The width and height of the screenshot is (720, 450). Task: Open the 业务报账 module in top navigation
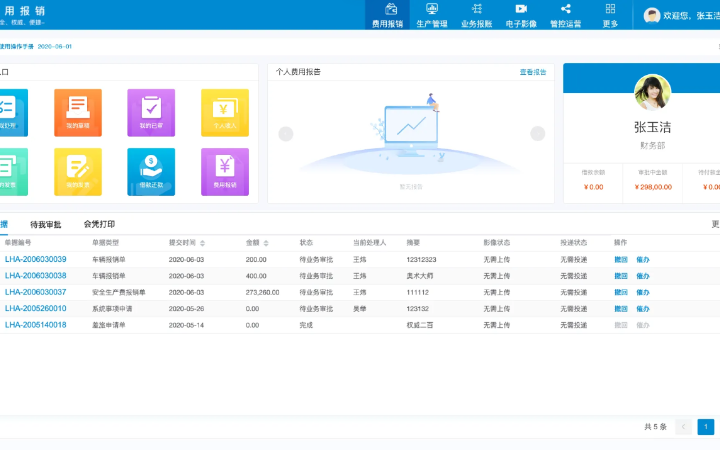[477, 15]
